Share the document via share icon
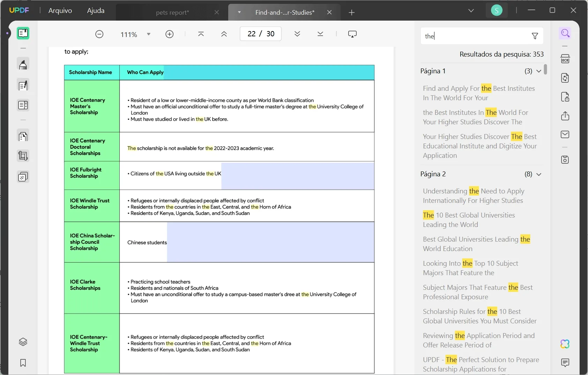 (565, 116)
